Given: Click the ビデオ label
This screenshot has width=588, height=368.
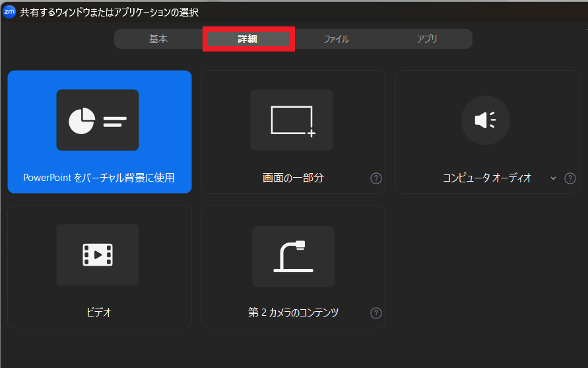Looking at the screenshot, I should point(99,313).
